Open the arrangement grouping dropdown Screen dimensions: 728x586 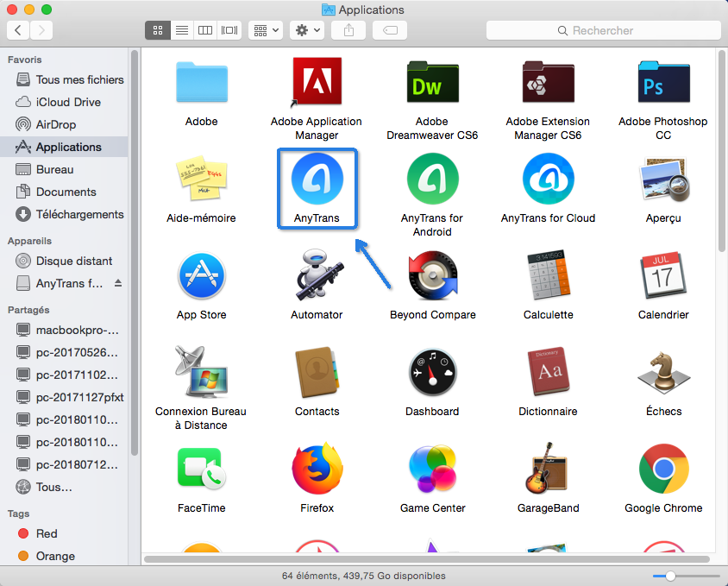pyautogui.click(x=266, y=31)
